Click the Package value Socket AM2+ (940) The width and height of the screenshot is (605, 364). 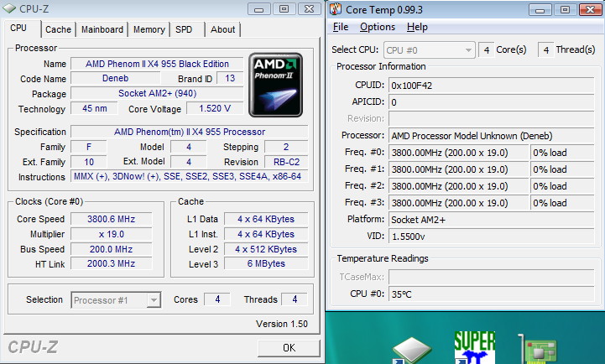(x=157, y=93)
